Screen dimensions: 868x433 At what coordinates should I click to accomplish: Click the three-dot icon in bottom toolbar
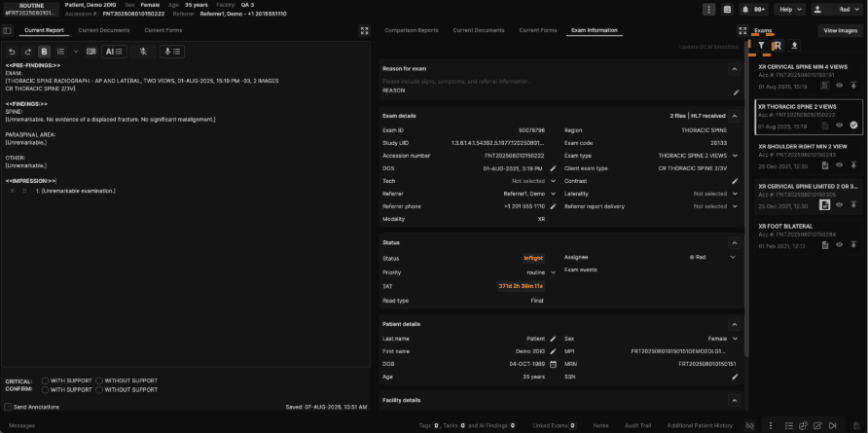pyautogui.click(x=771, y=425)
